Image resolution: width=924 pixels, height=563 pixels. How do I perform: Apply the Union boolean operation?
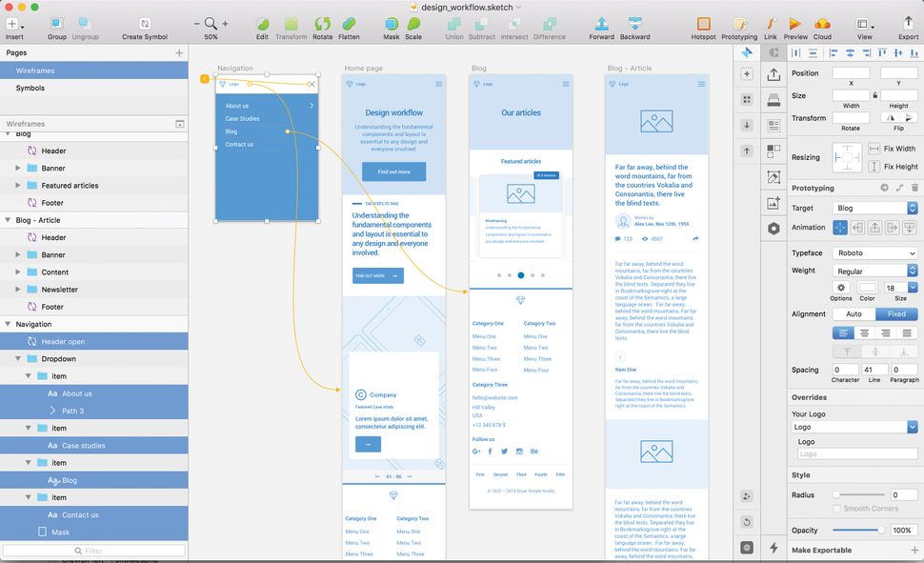pyautogui.click(x=454, y=26)
